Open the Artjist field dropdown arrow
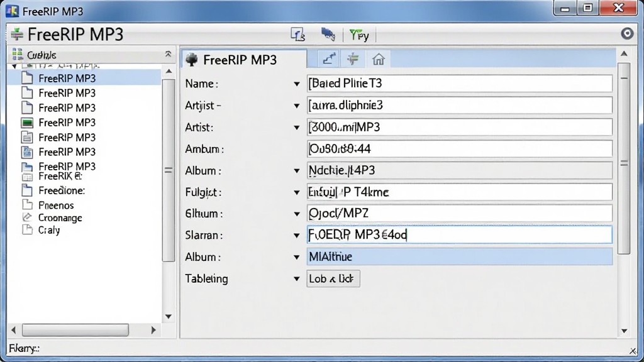 [297, 106]
